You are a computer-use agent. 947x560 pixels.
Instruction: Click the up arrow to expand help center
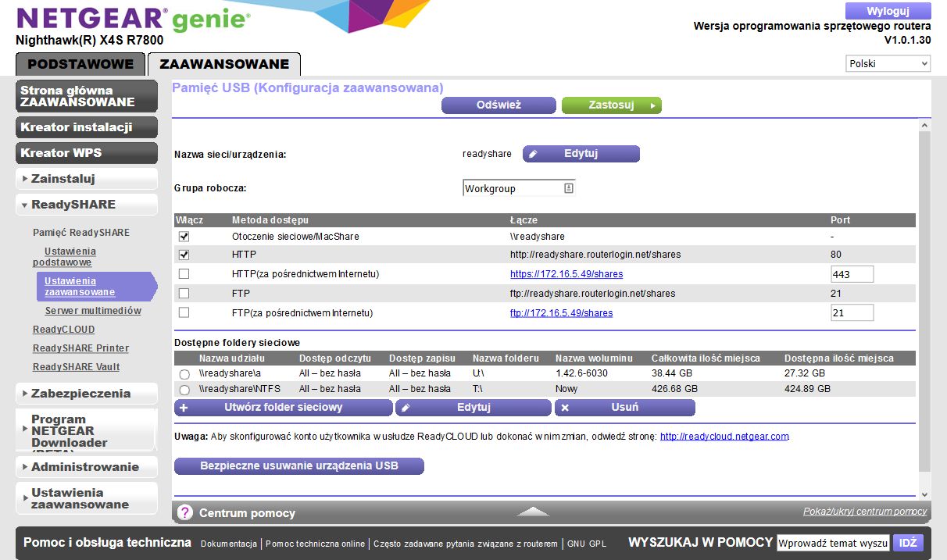534,512
